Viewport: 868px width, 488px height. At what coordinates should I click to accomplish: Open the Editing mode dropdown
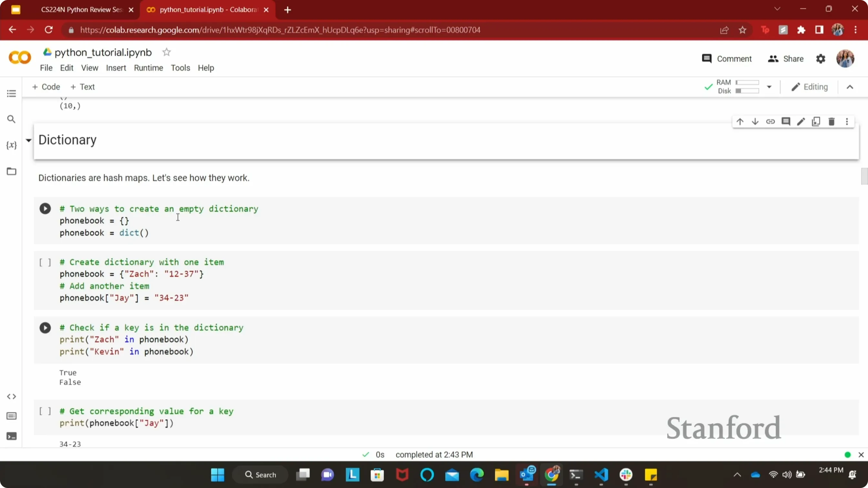click(809, 87)
